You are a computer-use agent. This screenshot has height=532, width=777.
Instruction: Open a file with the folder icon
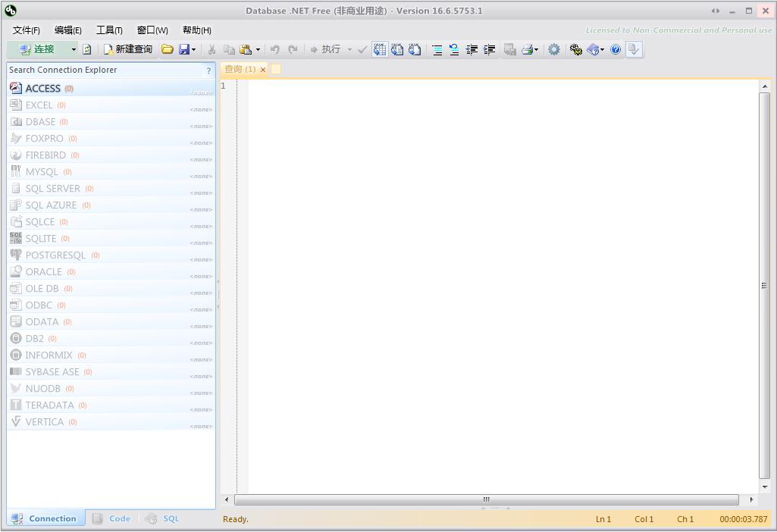click(x=167, y=49)
